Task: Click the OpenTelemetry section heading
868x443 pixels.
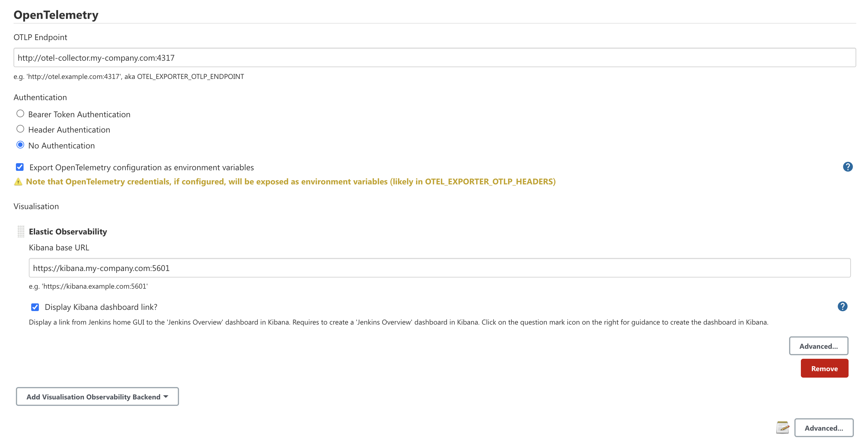Action: (x=56, y=15)
